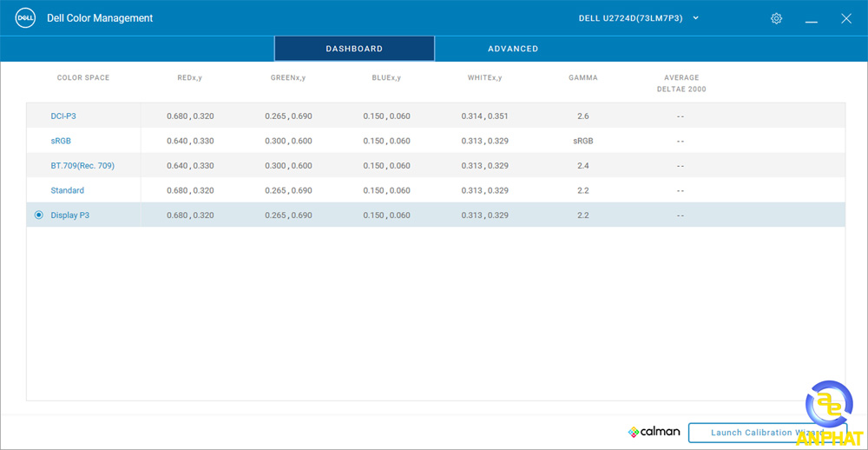
Task: Click Standard white point 0.313, 0.329
Action: click(x=485, y=190)
